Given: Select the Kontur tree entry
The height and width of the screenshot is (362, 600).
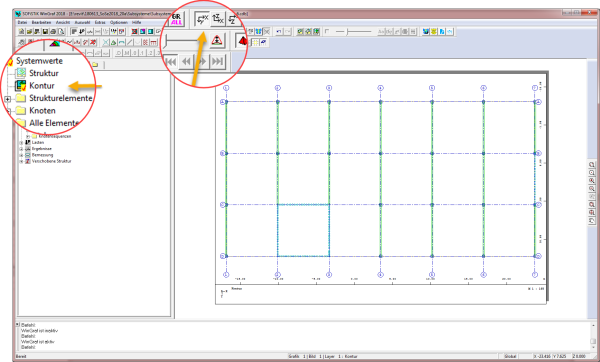Looking at the screenshot, I should 42,86.
